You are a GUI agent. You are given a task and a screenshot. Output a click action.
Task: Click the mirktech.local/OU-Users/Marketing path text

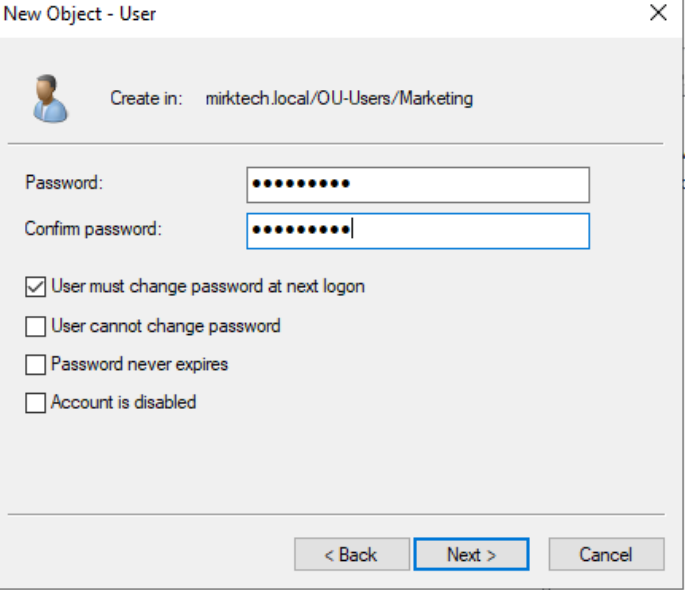339,99
